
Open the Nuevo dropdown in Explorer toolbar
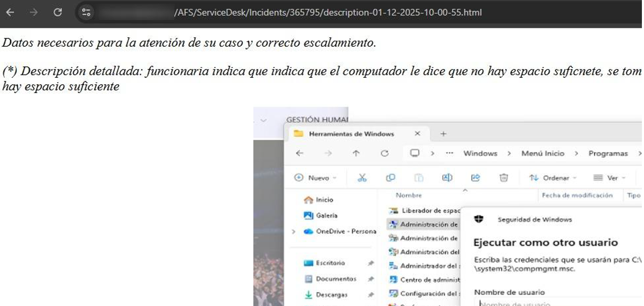point(316,178)
